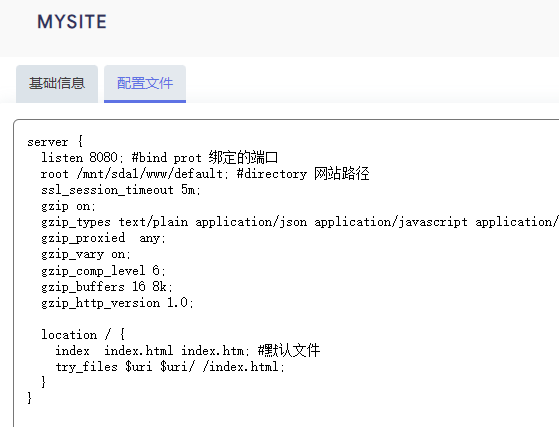
Task: Click the 'gzip_proxied any;' line
Action: tap(103, 238)
